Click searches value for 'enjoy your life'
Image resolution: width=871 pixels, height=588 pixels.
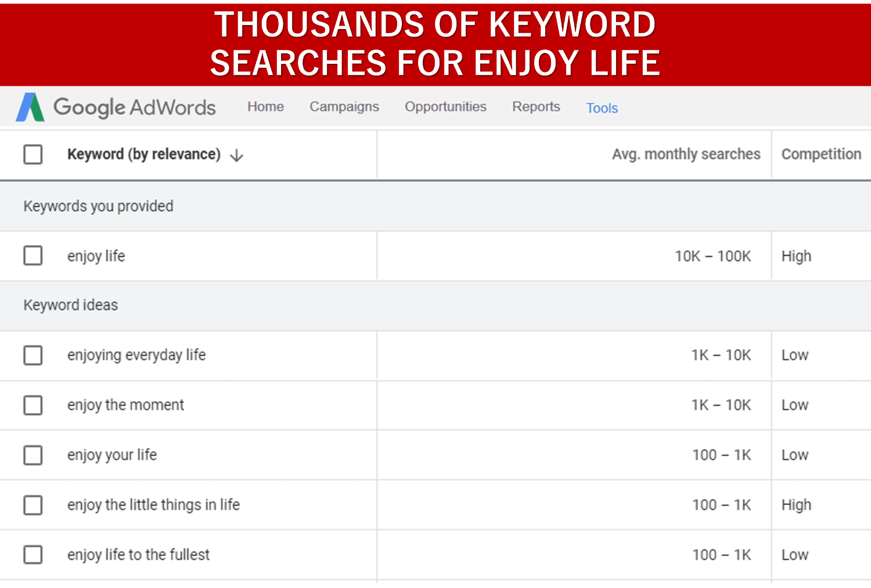[722, 455]
